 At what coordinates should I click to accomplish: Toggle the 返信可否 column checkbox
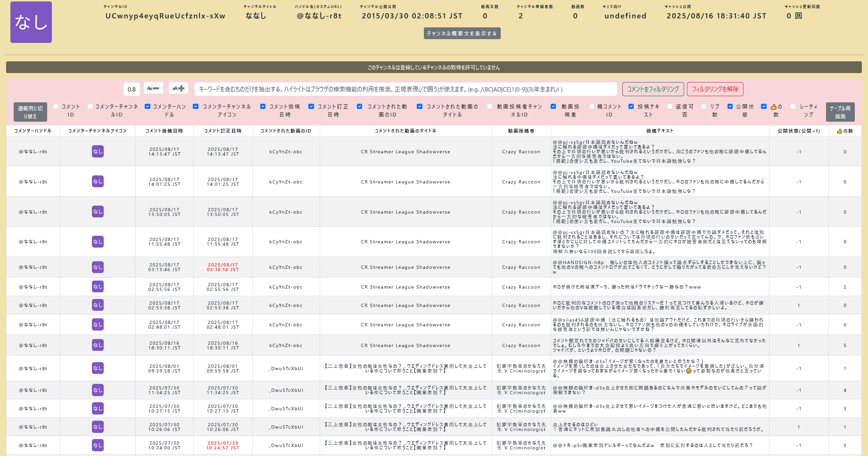point(670,107)
